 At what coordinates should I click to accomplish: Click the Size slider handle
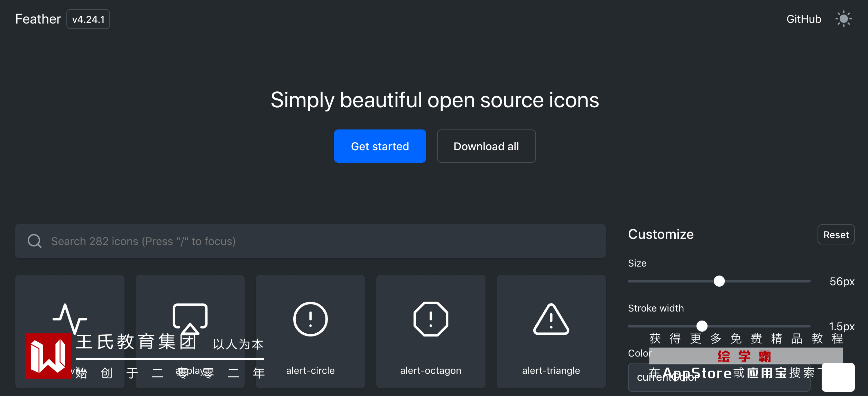719,281
